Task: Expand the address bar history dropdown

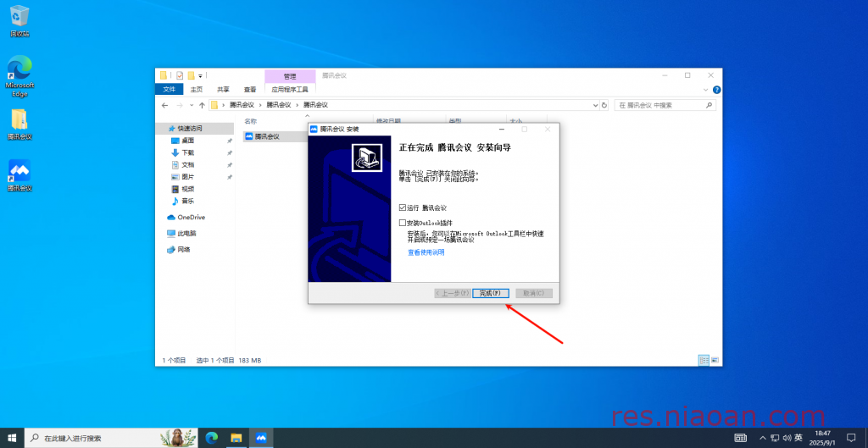Action: pyautogui.click(x=596, y=105)
